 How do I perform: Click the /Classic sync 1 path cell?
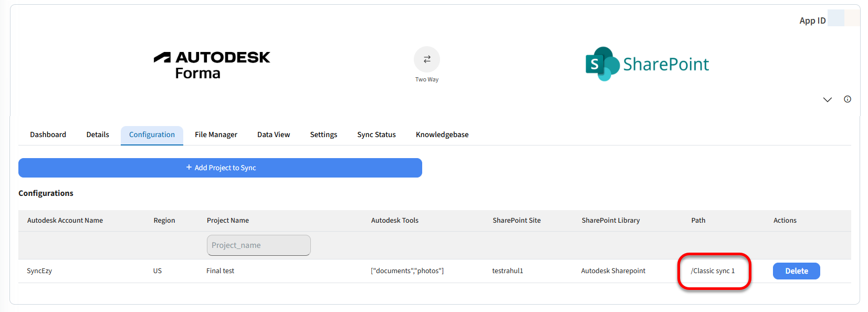tap(713, 271)
